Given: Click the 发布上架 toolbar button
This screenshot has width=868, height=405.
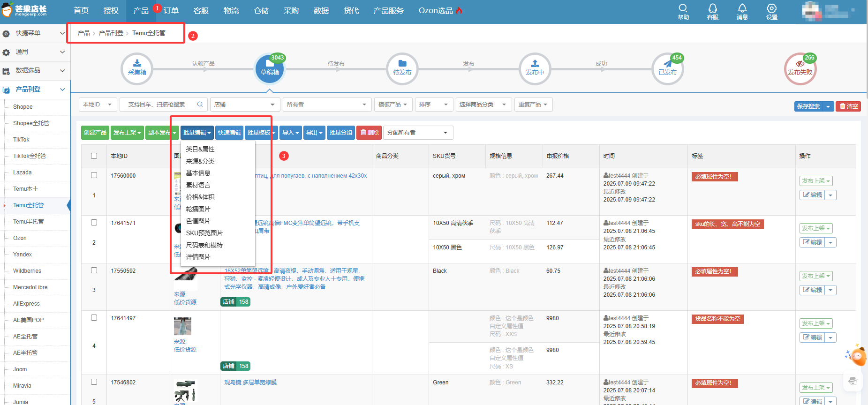Looking at the screenshot, I should [127, 133].
